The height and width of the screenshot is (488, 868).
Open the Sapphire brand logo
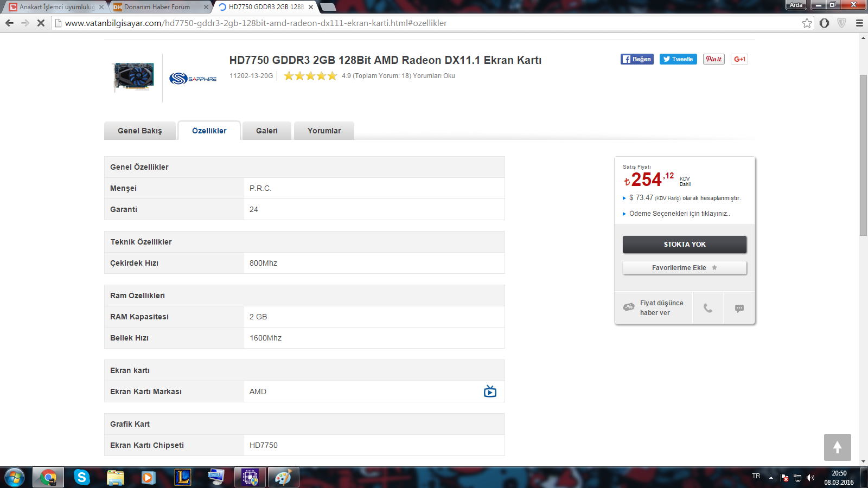[193, 79]
